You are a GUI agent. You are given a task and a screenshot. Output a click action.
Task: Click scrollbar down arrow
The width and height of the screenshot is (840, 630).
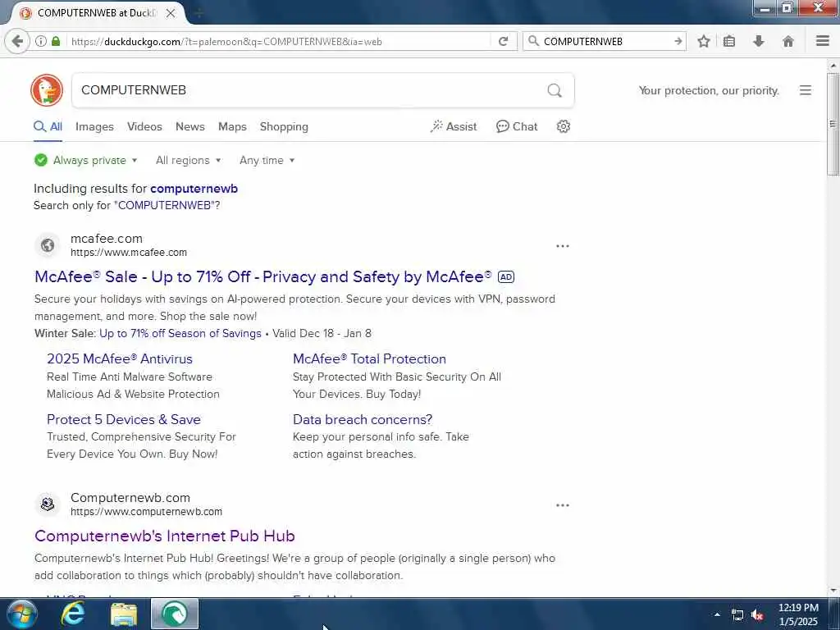pyautogui.click(x=833, y=591)
